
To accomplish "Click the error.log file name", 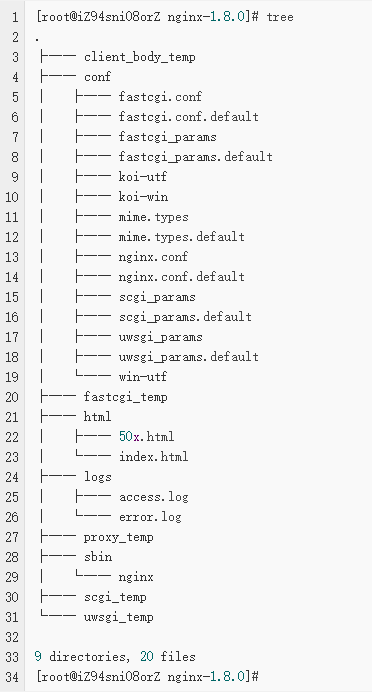I will tap(150, 517).
